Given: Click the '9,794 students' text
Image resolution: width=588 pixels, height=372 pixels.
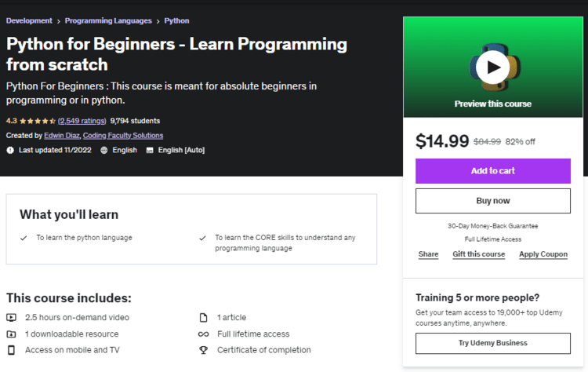Looking at the screenshot, I should [x=135, y=121].
